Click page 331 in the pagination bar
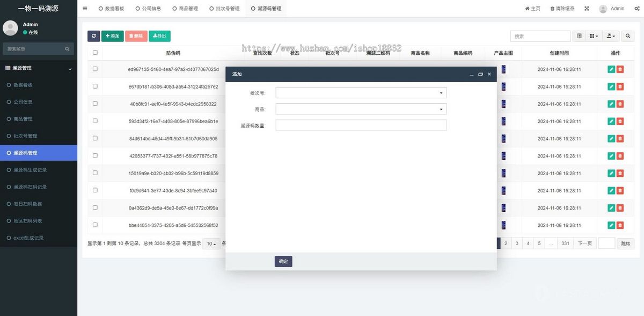 click(565, 243)
